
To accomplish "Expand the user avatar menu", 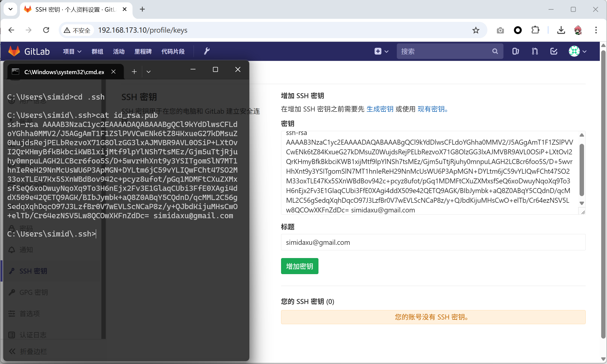I will tap(578, 51).
